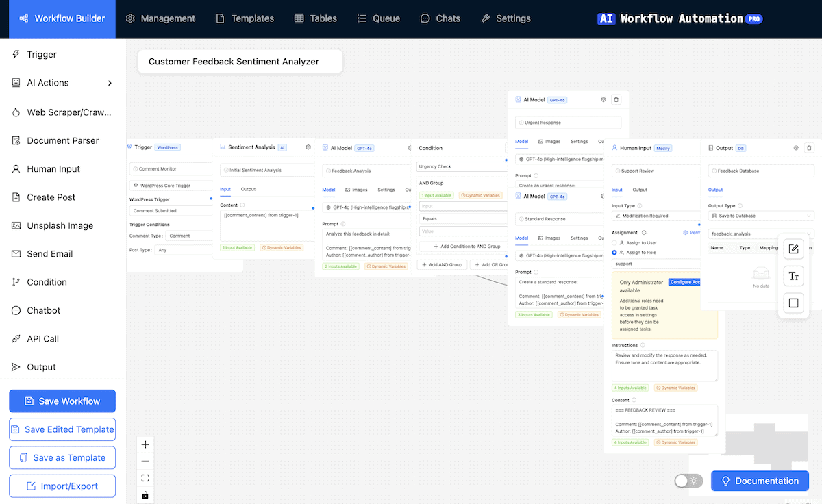
Task: Click the support role input field
Action: pyautogui.click(x=656, y=264)
